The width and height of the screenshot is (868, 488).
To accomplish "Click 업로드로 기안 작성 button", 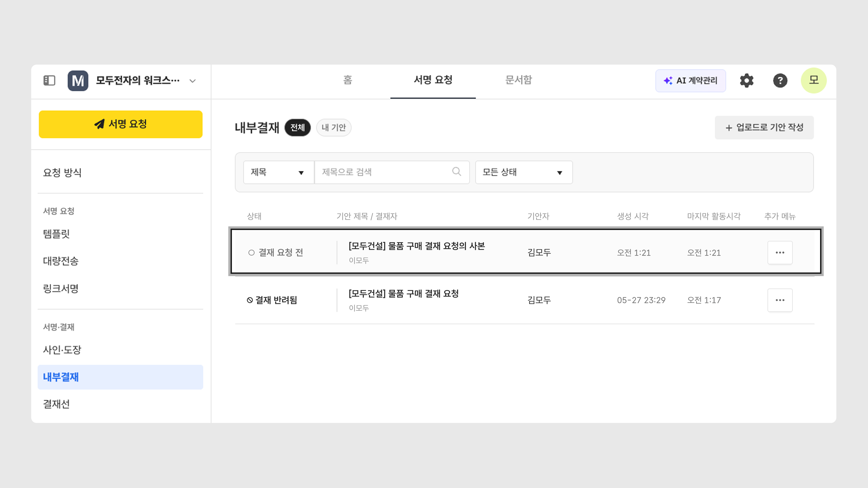I will tap(764, 128).
